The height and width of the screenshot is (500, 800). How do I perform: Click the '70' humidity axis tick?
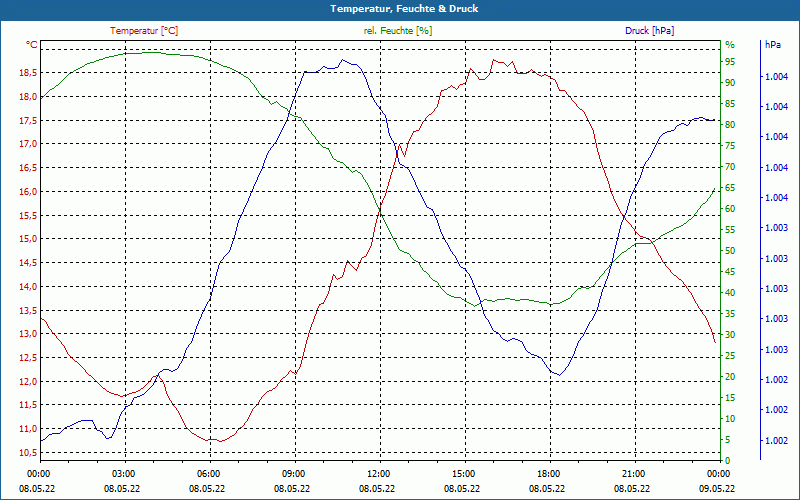pyautogui.click(x=730, y=167)
